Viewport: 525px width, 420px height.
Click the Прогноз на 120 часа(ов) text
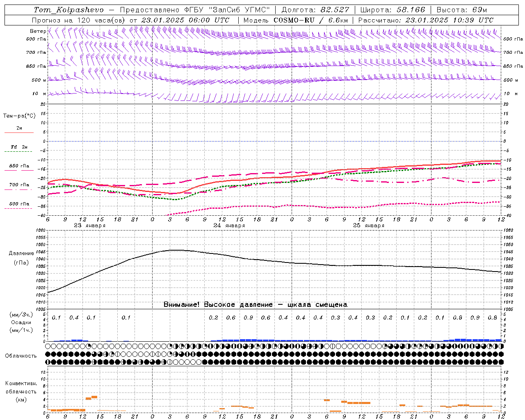pyautogui.click(x=79, y=20)
